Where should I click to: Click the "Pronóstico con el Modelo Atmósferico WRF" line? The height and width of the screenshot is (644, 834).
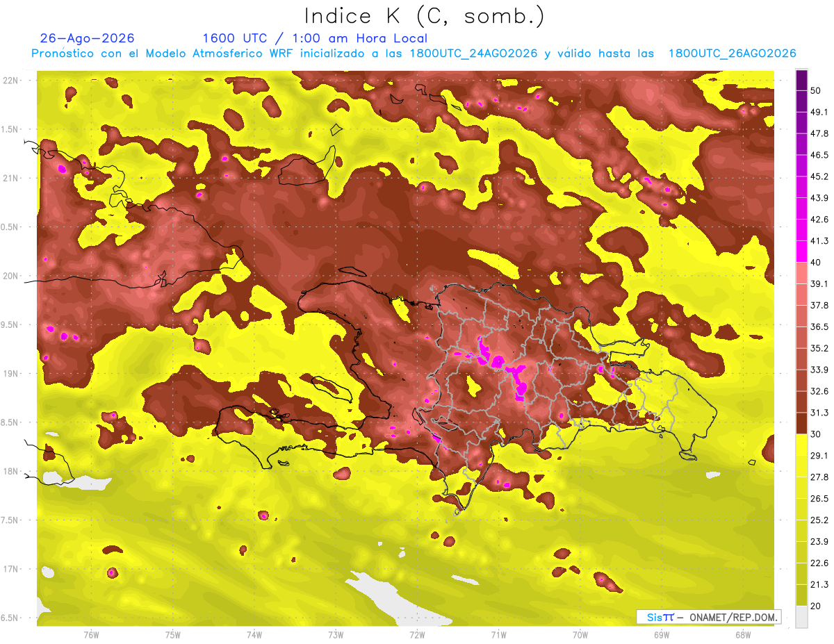click(x=414, y=53)
